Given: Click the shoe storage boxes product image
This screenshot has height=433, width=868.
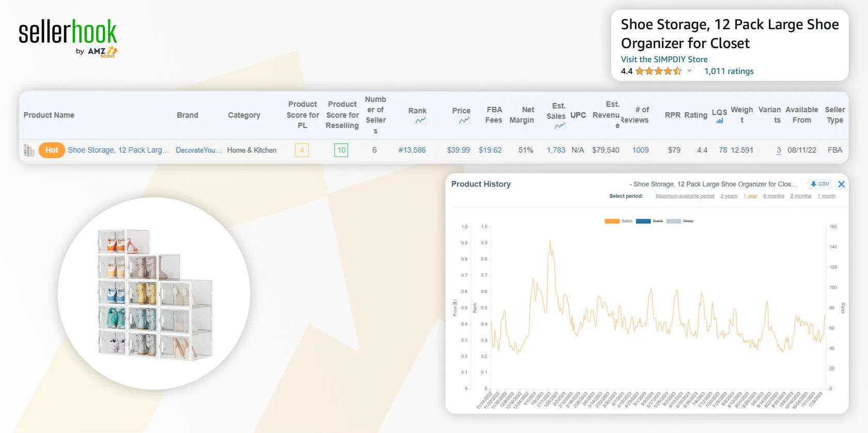Looking at the screenshot, I should [x=154, y=294].
